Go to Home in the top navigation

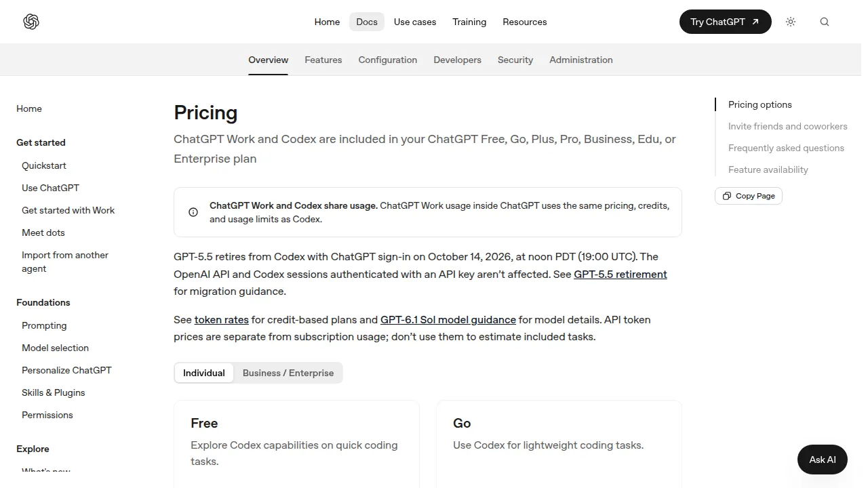tap(327, 22)
